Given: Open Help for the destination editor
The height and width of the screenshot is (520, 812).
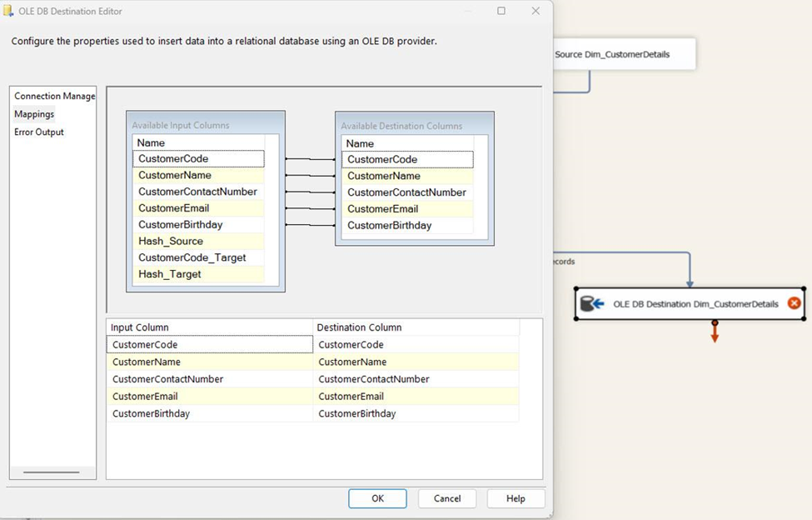Looking at the screenshot, I should click(516, 498).
